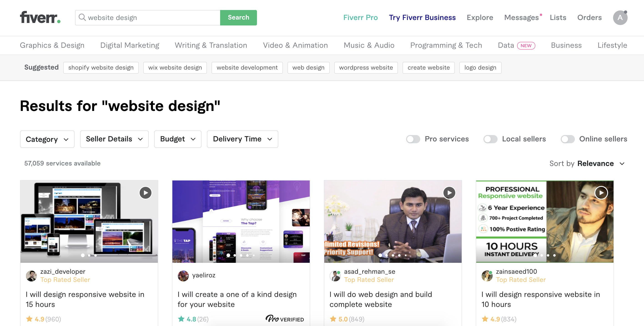Viewport: 644px width, 326px height.
Task: Click the magnifier icon in search box
Action: click(82, 17)
